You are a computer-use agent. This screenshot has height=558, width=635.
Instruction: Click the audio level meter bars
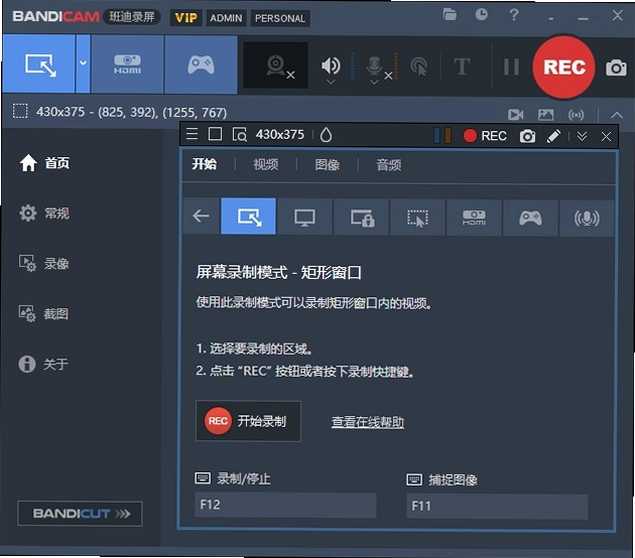442,136
